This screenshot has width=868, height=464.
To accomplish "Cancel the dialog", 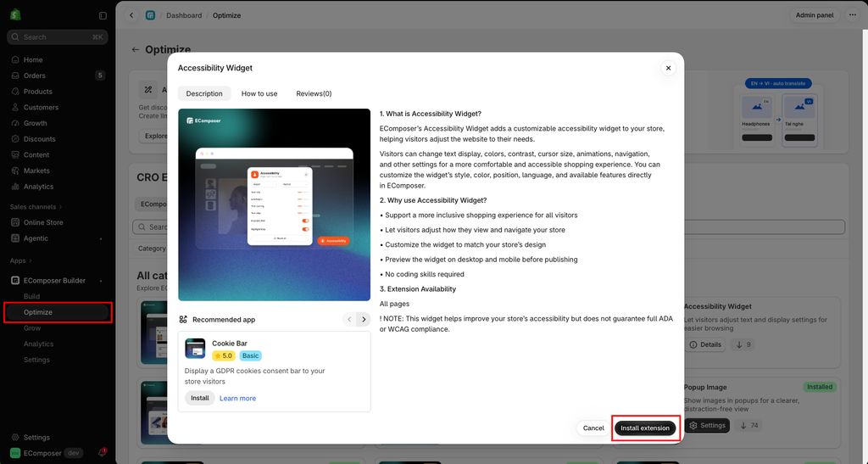I will [593, 428].
